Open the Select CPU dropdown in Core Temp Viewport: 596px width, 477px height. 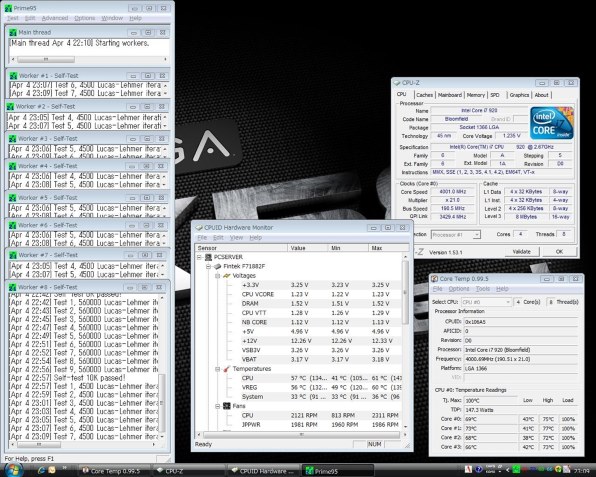point(486,302)
